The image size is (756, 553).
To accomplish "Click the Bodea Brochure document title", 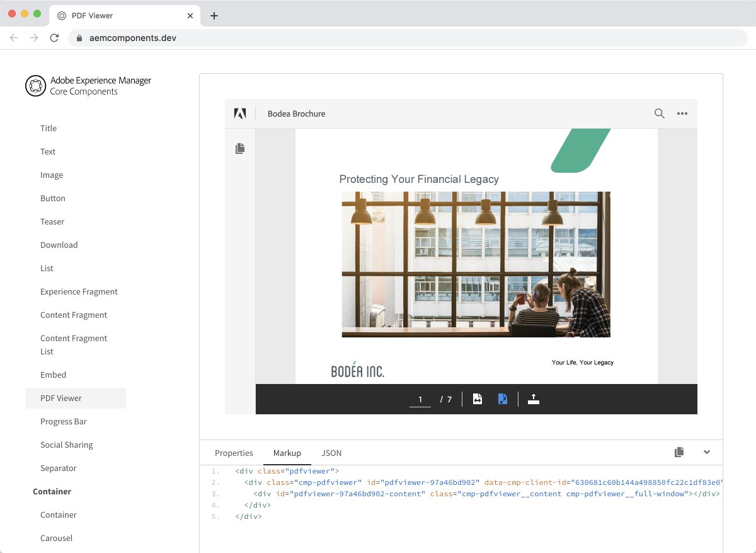I will click(296, 114).
